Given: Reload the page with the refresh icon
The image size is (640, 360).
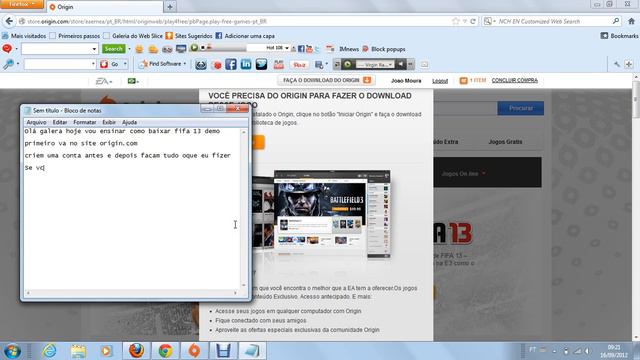Looking at the screenshot, I should (x=473, y=21).
